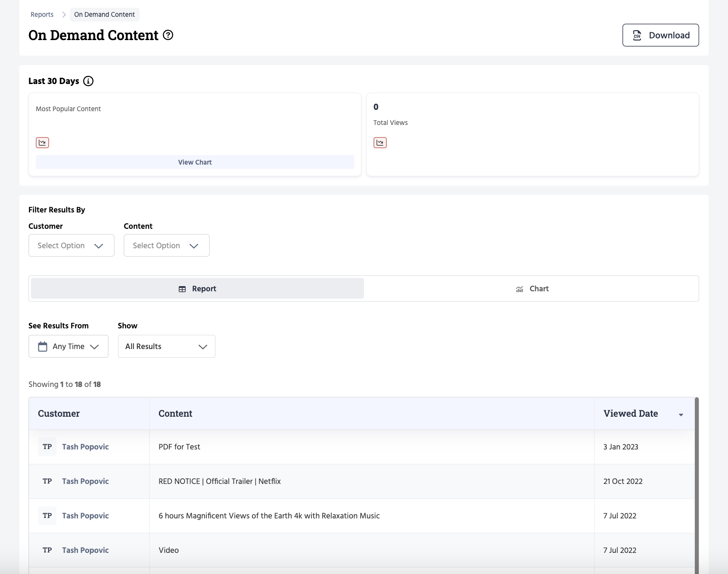Screen dimensions: 728x574
Task: Sort by Viewed Date using the arrow
Action: [681, 415]
